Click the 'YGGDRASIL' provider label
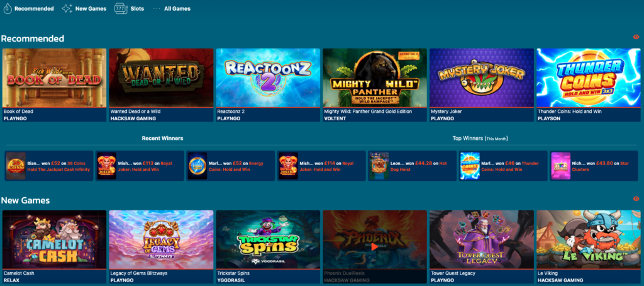644x286 pixels. 232,280
